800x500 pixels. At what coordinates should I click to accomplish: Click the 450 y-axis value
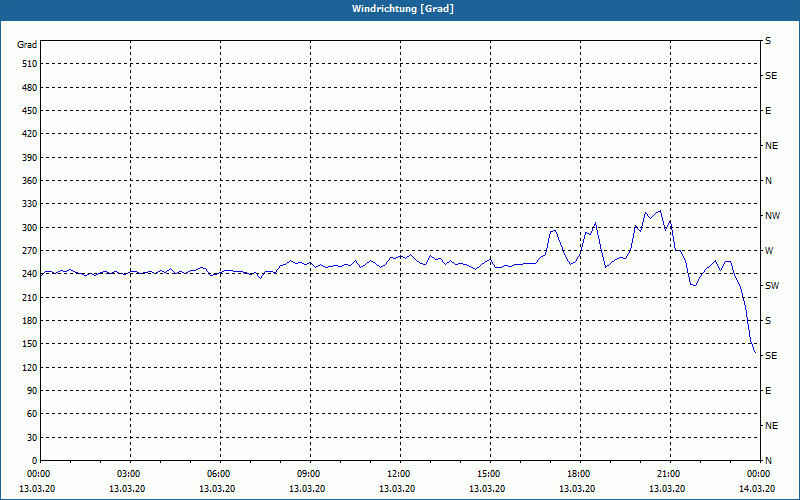click(x=30, y=111)
